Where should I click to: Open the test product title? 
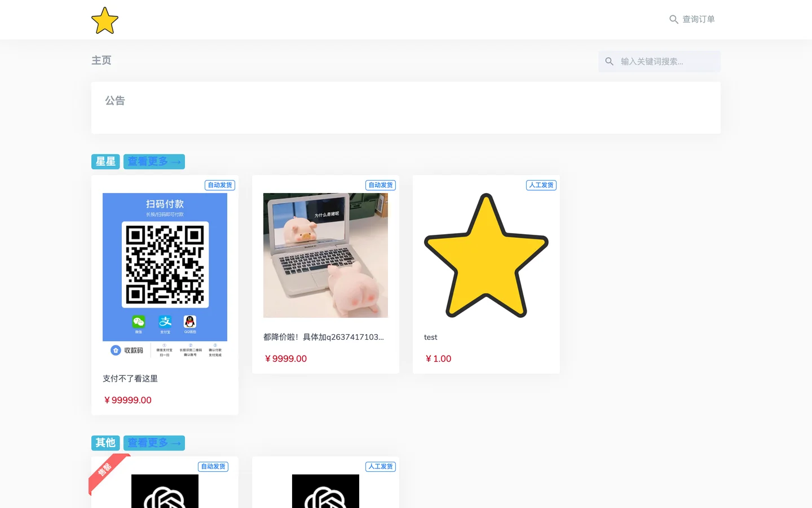[430, 337]
